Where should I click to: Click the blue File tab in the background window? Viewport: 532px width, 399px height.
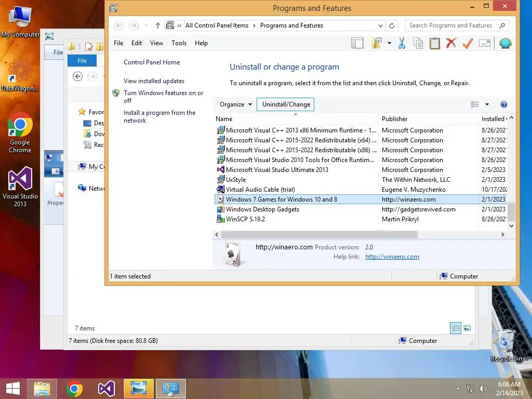click(x=82, y=61)
